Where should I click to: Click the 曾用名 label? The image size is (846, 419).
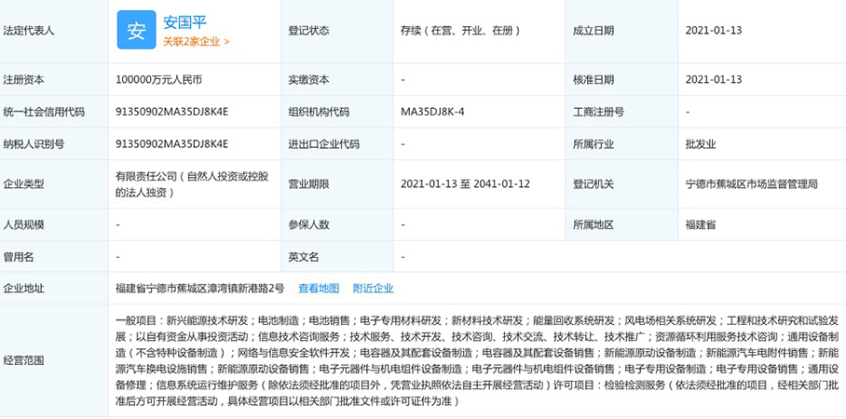point(18,257)
